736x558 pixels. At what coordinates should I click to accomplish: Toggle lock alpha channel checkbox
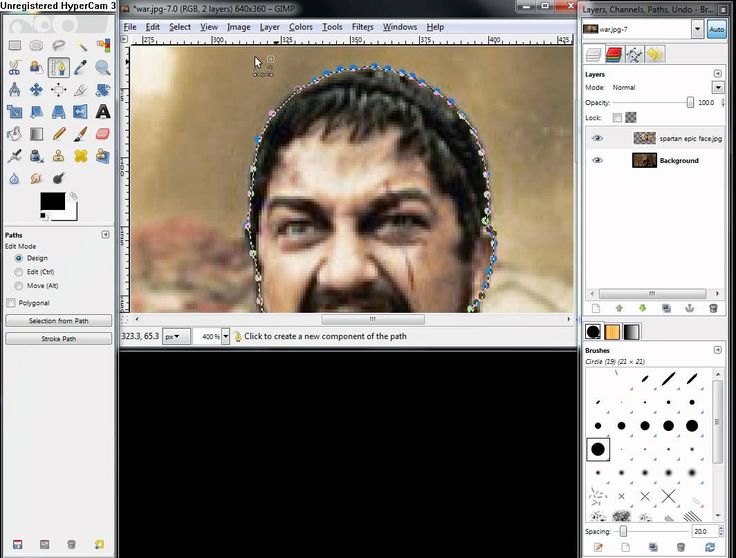[631, 117]
